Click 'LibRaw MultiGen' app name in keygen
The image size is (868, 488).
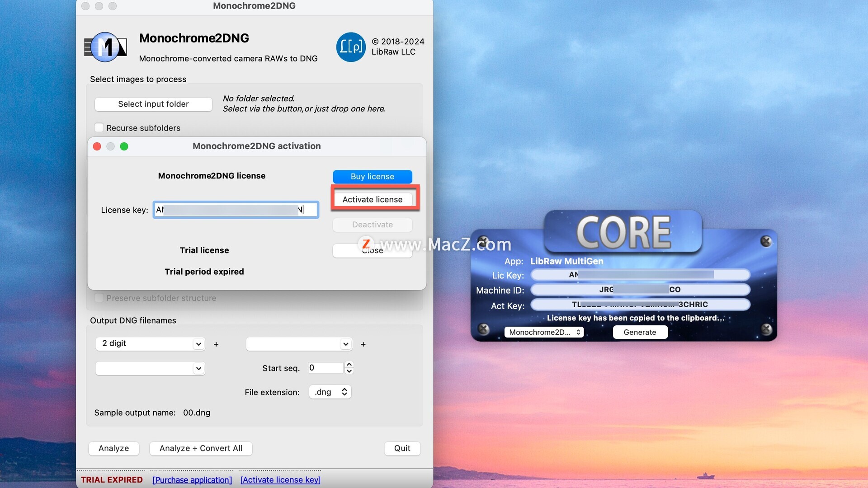(567, 261)
